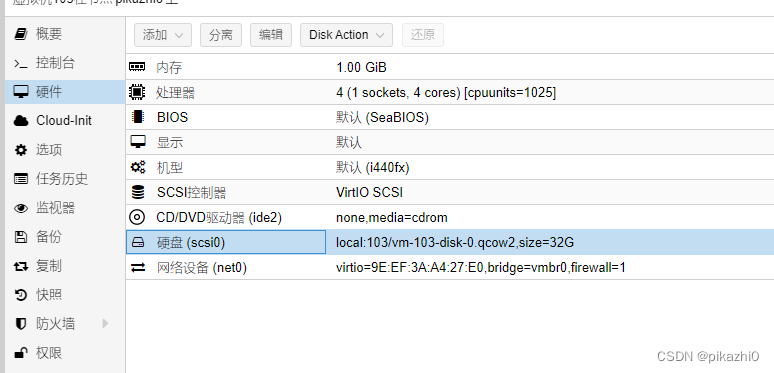Select the 网络设备 (net0) row
The image size is (774, 373).
coord(450,268)
